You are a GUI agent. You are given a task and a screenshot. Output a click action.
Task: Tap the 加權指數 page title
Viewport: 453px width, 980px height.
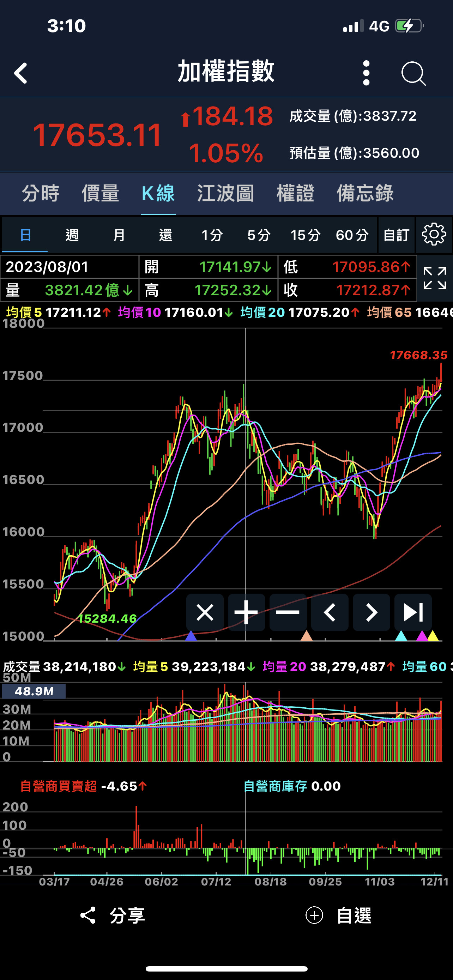[x=226, y=71]
